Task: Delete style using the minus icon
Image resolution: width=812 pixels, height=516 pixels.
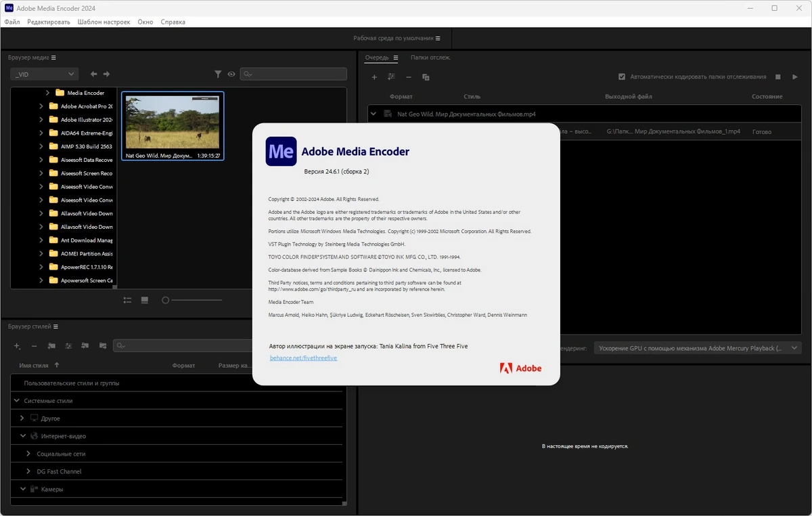Action: click(35, 345)
